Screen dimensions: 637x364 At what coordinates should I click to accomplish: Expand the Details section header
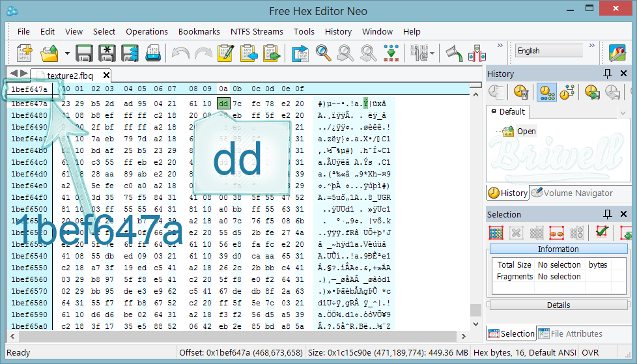point(558,305)
